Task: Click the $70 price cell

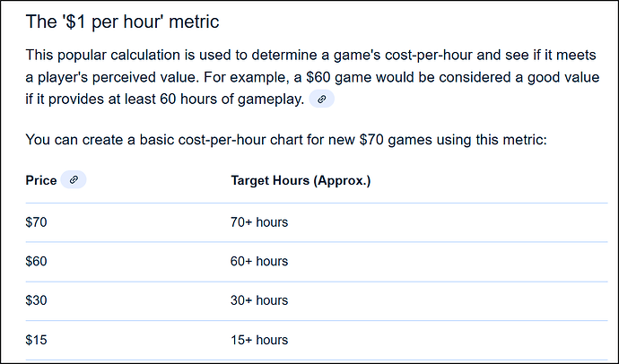Action: (36, 221)
